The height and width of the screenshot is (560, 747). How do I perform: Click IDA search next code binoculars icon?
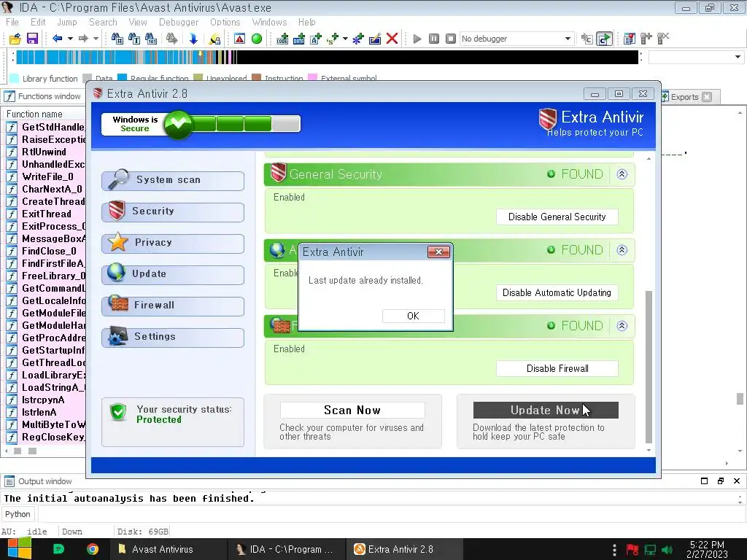[x=117, y=39]
